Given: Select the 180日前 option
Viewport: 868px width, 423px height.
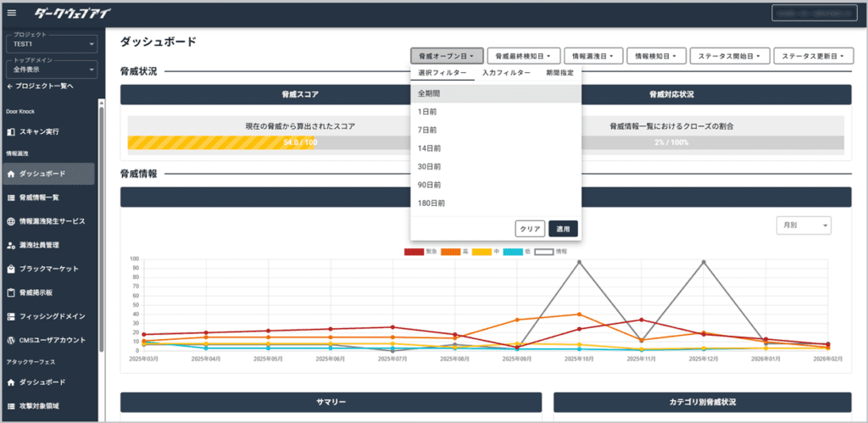Looking at the screenshot, I should 496,203.
